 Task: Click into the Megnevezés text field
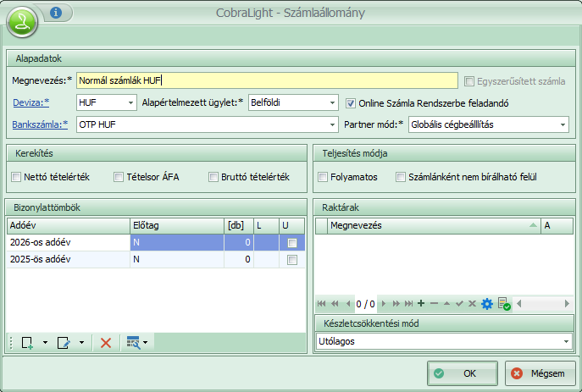[267, 80]
